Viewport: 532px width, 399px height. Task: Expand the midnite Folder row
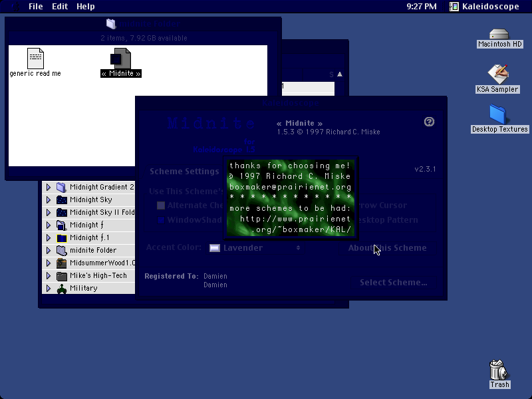tap(49, 251)
